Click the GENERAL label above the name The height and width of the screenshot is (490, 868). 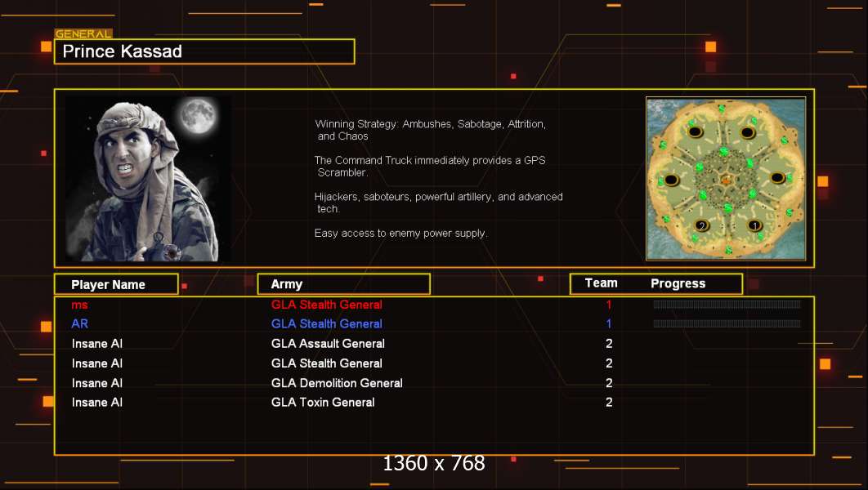click(83, 33)
